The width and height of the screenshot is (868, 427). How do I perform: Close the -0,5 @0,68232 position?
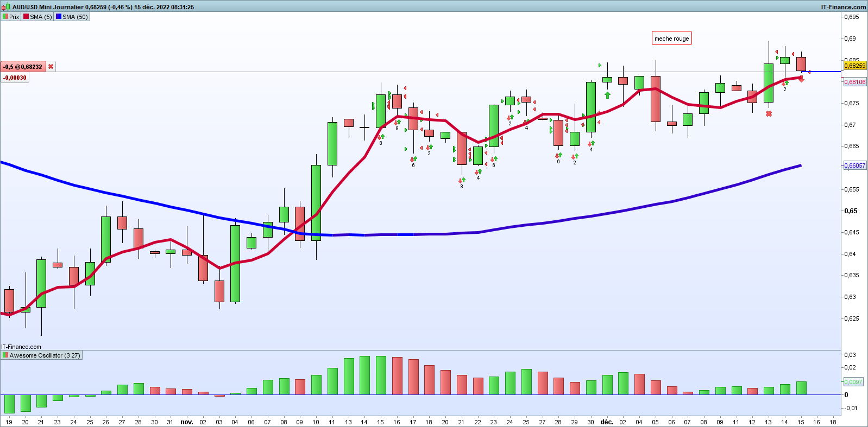[x=51, y=67]
